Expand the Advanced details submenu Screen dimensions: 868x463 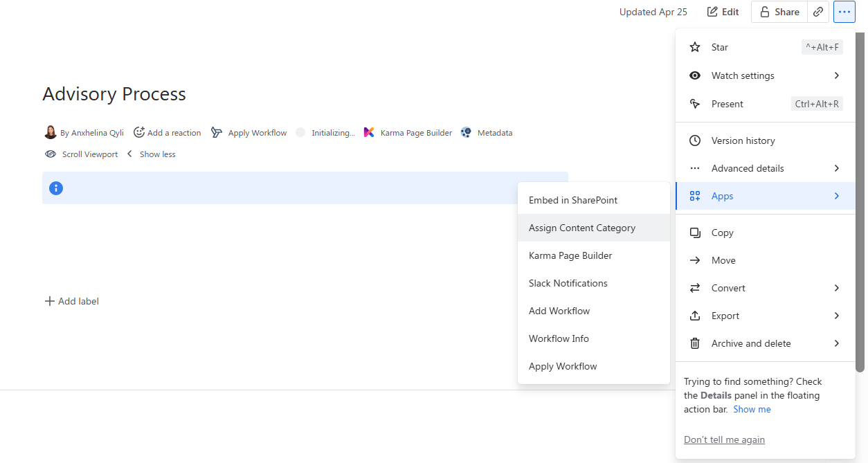(x=748, y=168)
